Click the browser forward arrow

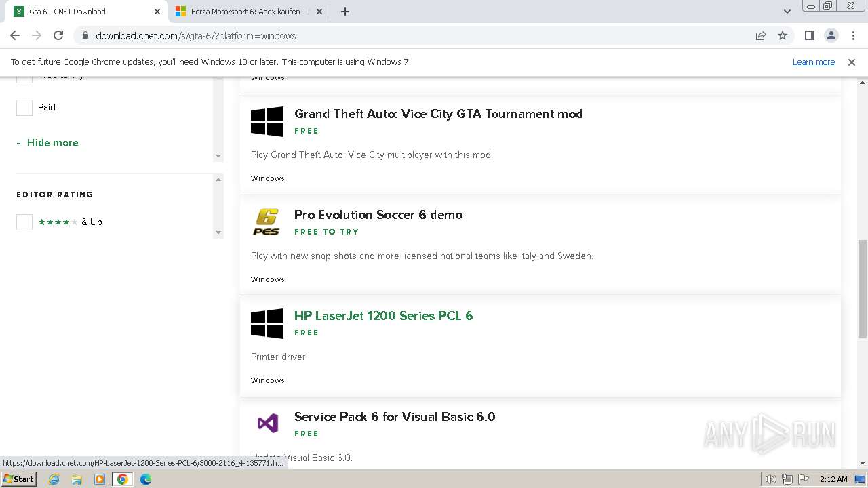pos(37,35)
